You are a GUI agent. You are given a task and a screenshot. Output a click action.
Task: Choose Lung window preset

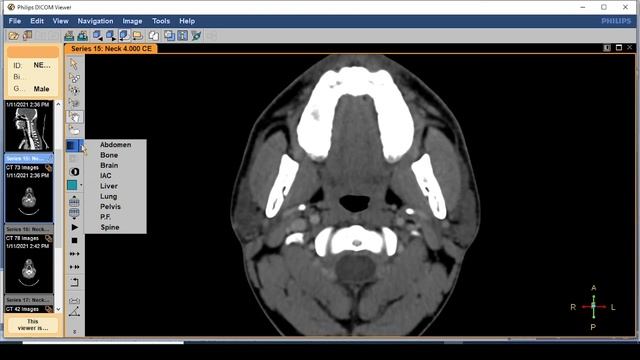click(109, 196)
